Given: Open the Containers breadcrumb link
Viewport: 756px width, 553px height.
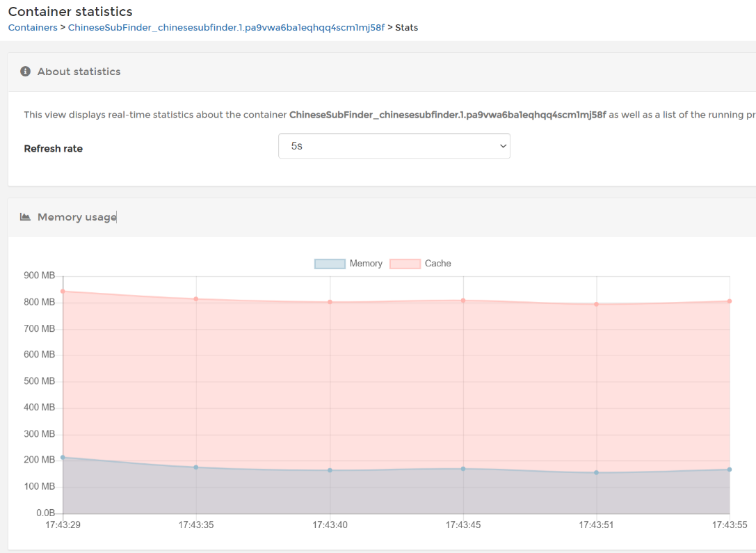Looking at the screenshot, I should 33,28.
